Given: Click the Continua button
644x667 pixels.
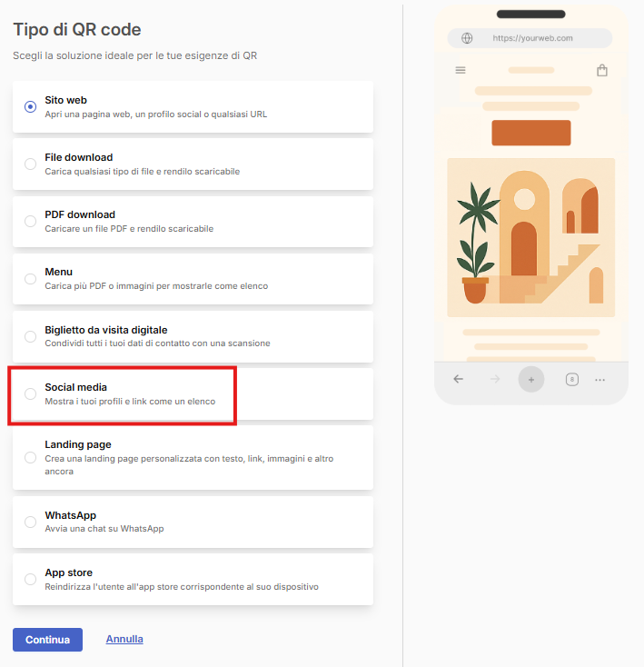Looking at the screenshot, I should [x=47, y=640].
